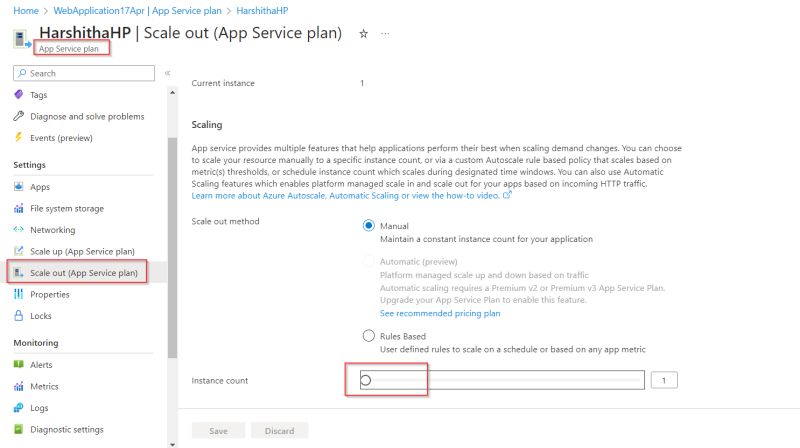Image resolution: width=800 pixels, height=448 pixels.
Task: Click the Settings section heading
Action: [30, 165]
